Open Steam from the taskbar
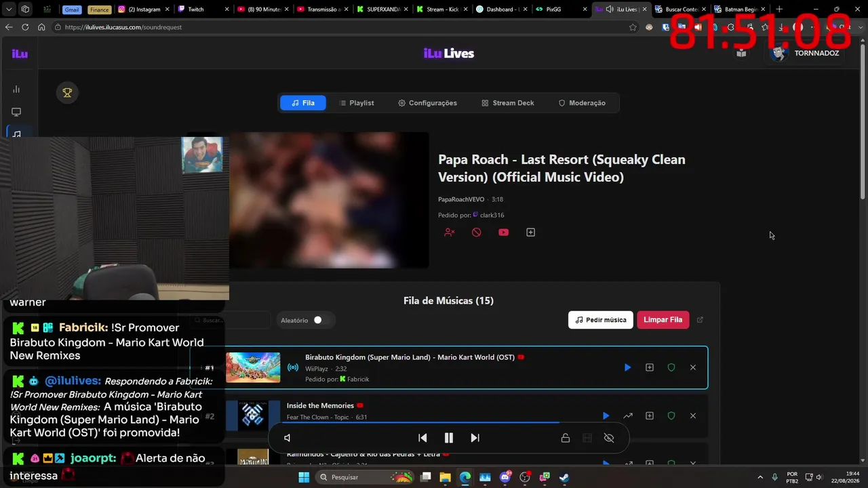Viewport: 868px width, 488px height. click(x=564, y=477)
